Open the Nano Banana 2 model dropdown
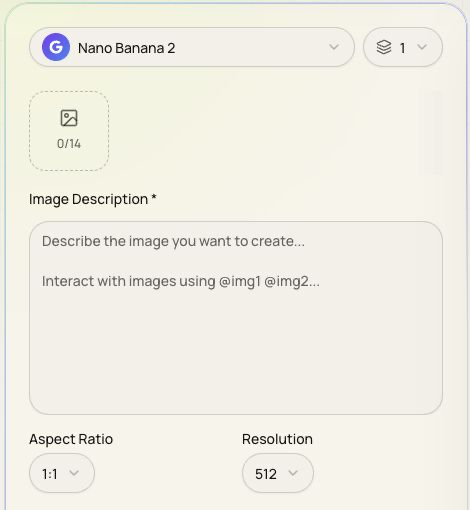The height and width of the screenshot is (510, 470). (x=192, y=47)
